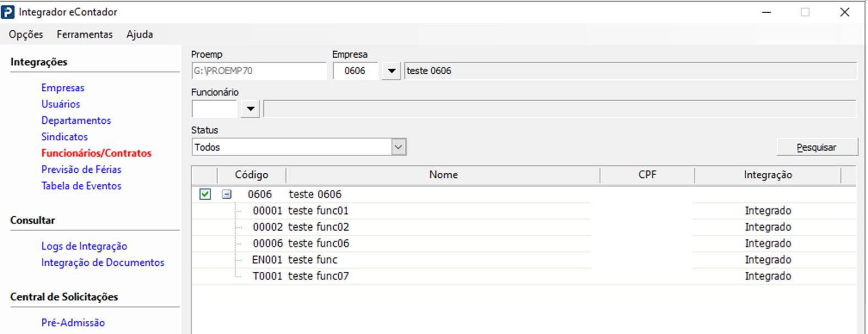Sort by the Nome column header

(443, 174)
